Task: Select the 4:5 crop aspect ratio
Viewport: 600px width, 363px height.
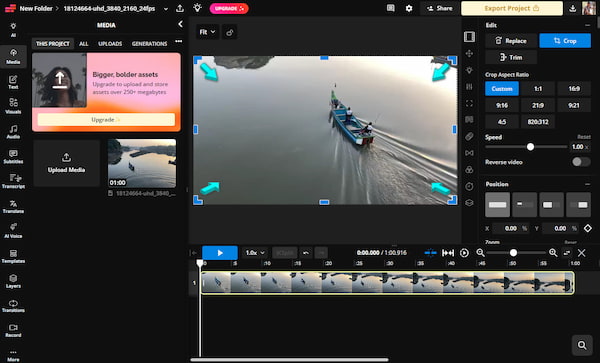Action: coord(502,122)
